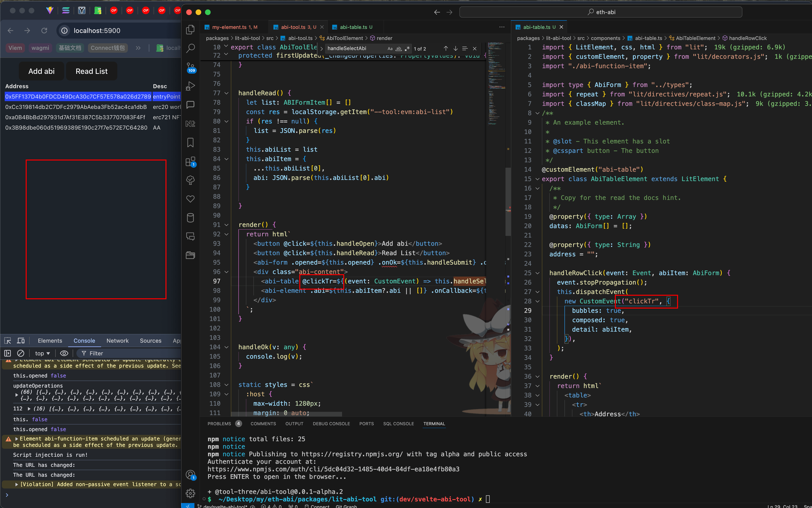Viewport: 812px width, 508px height.
Task: Click browser back arrow
Action: click(x=10, y=31)
